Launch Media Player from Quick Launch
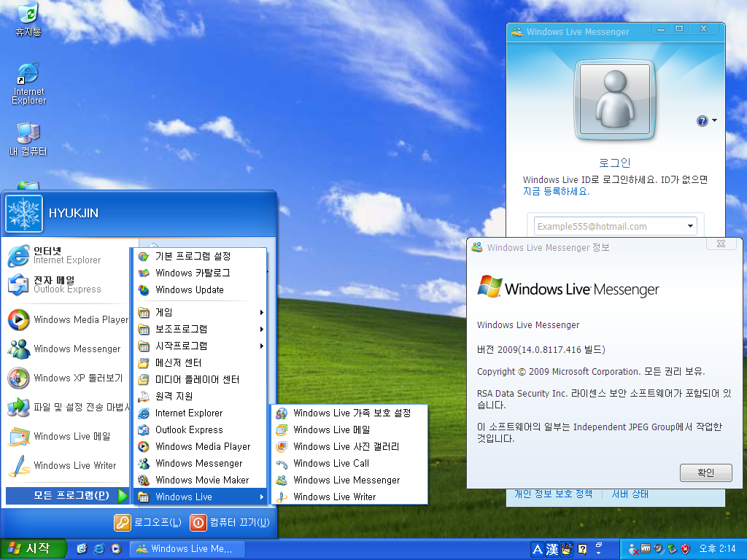Image resolution: width=747 pixels, height=560 pixels. click(116, 549)
